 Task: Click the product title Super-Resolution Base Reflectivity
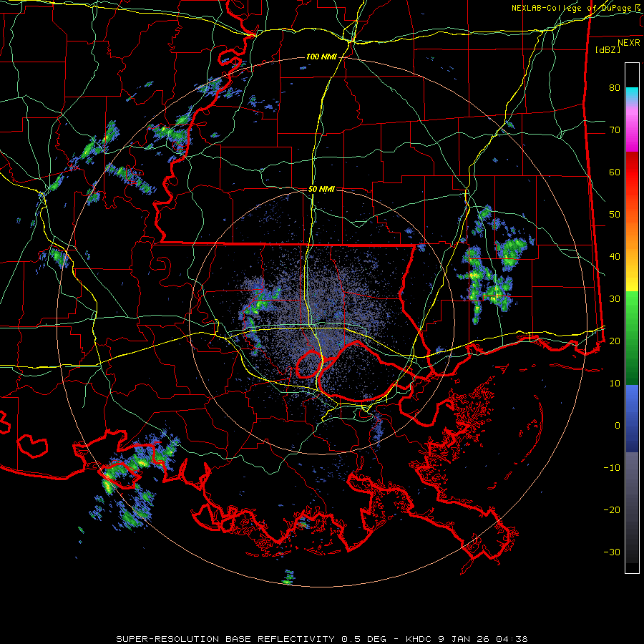tap(225, 639)
